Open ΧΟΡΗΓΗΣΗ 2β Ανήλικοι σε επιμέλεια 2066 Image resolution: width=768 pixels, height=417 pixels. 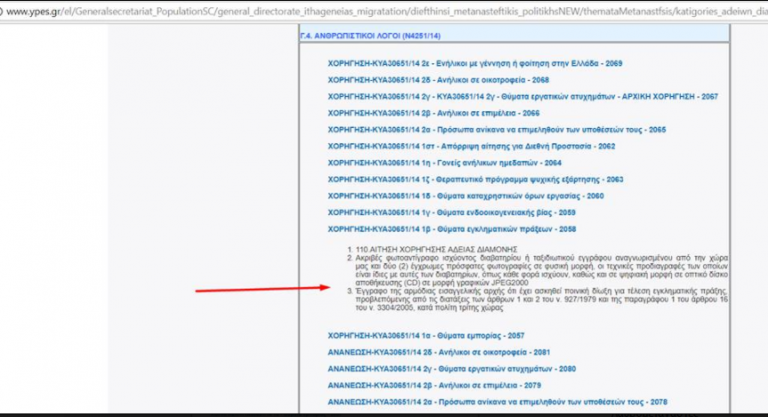pyautogui.click(x=433, y=113)
